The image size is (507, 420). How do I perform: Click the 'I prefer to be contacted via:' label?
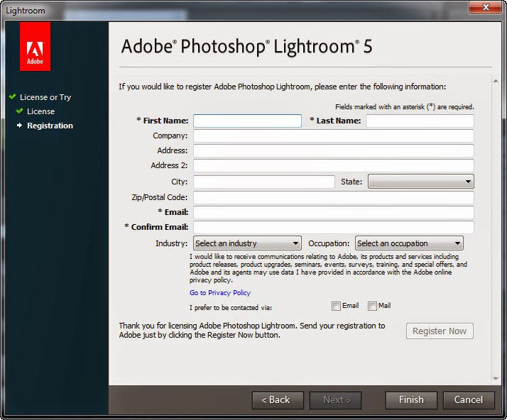[x=231, y=308]
